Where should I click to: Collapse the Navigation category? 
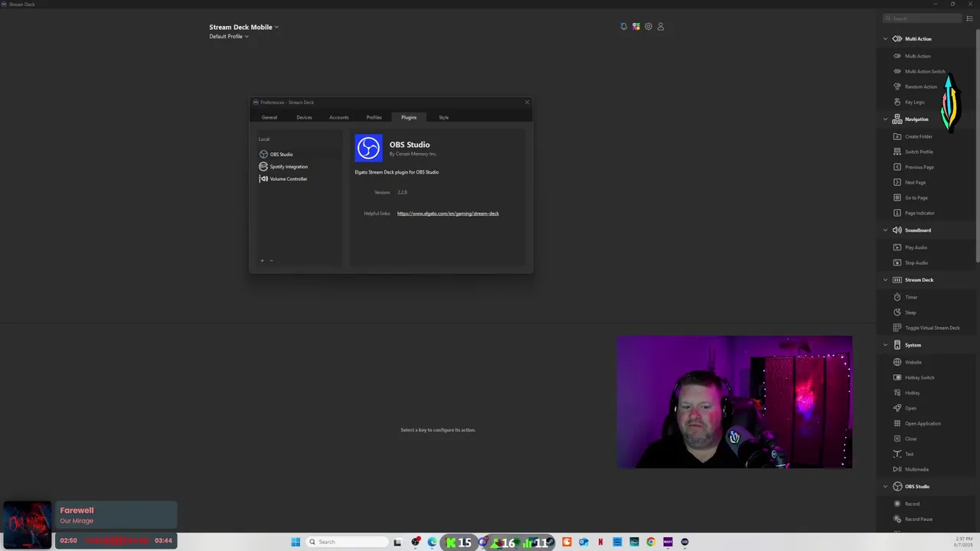(886, 119)
